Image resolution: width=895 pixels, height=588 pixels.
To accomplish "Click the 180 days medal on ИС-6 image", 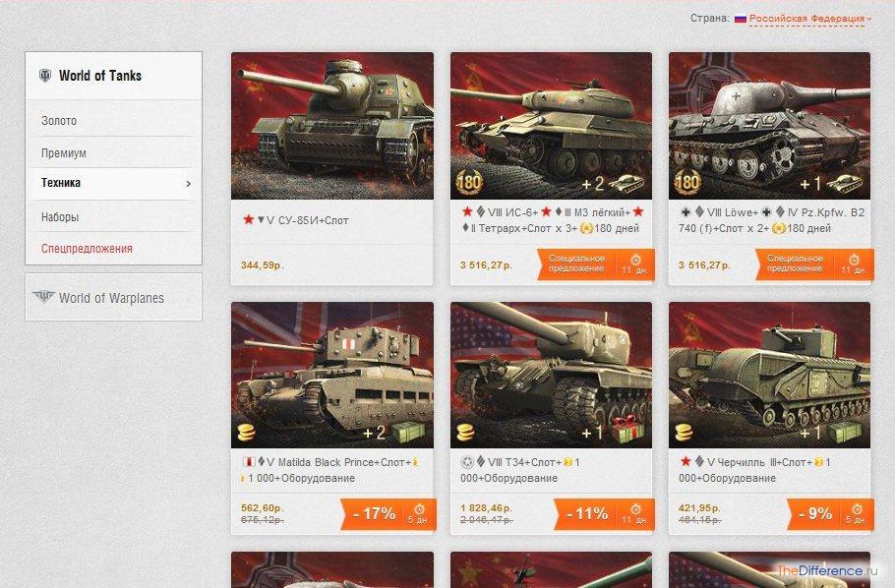I will (468, 183).
